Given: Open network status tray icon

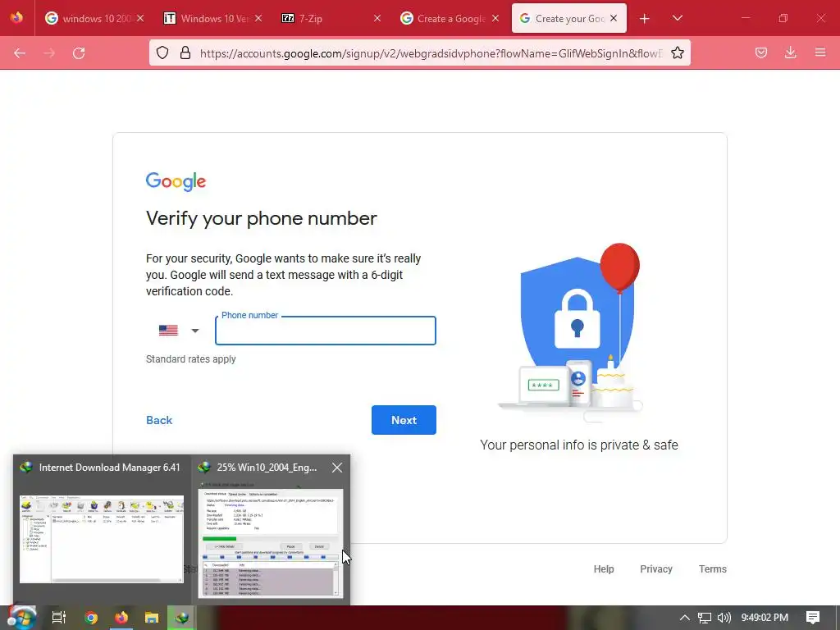Looking at the screenshot, I should 705,618.
